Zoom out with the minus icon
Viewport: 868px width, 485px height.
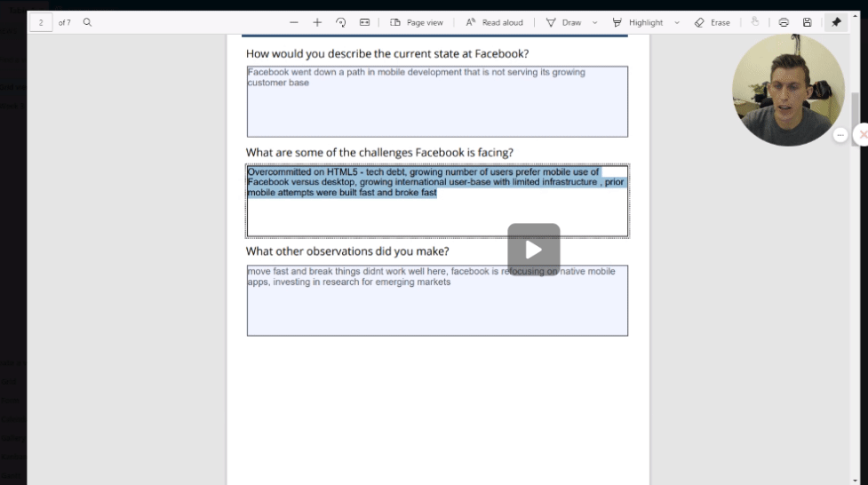point(294,23)
